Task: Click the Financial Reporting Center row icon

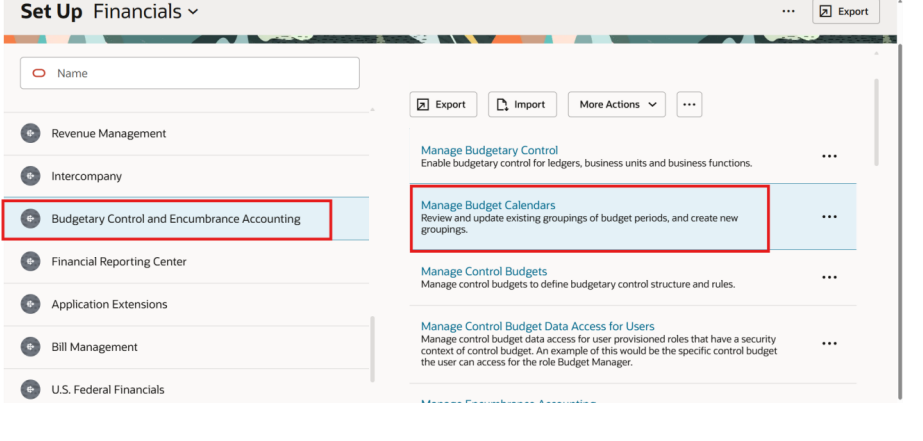Action: tap(31, 262)
